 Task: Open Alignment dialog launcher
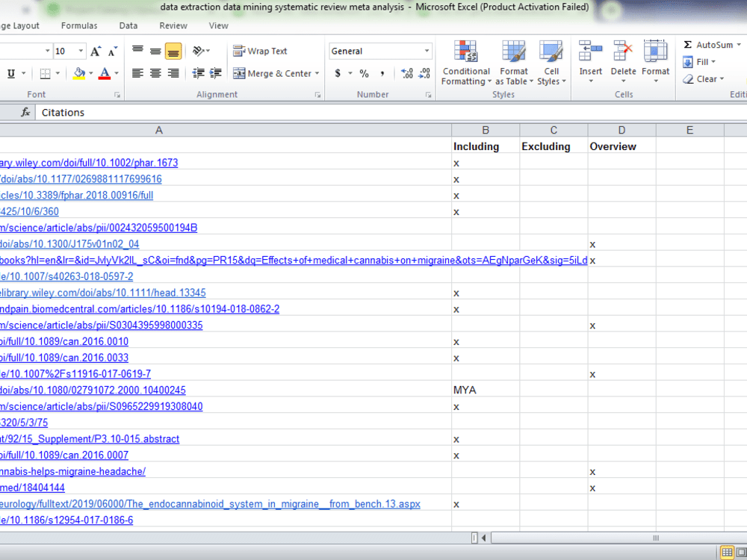pyautogui.click(x=317, y=96)
